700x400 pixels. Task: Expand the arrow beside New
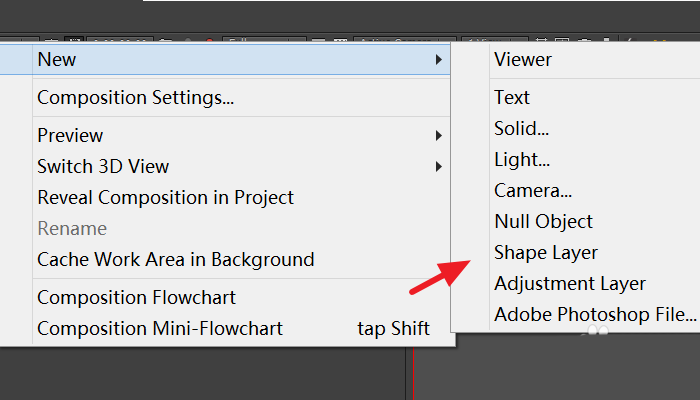tap(439, 60)
